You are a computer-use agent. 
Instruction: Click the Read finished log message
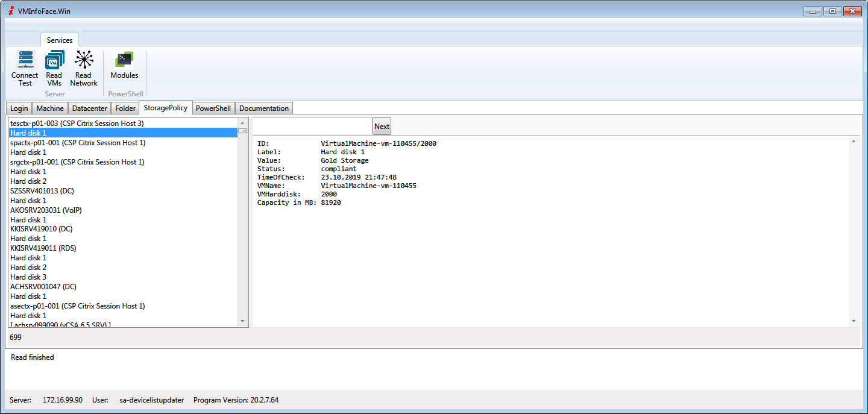pos(33,357)
